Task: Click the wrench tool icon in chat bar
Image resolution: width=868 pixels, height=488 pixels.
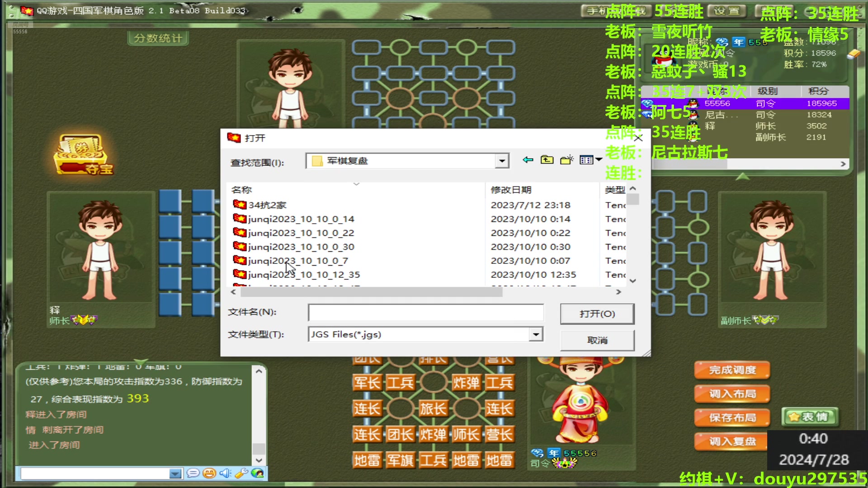Action: click(x=241, y=474)
